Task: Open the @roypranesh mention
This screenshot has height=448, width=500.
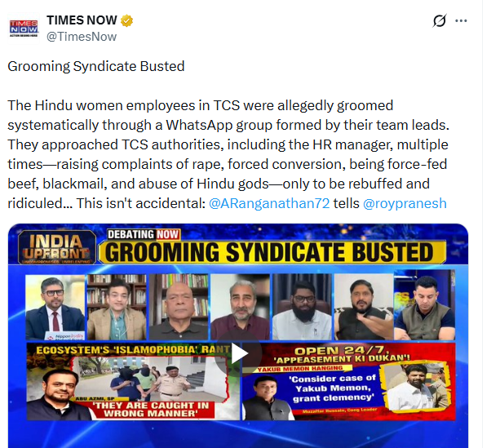Action: point(405,203)
